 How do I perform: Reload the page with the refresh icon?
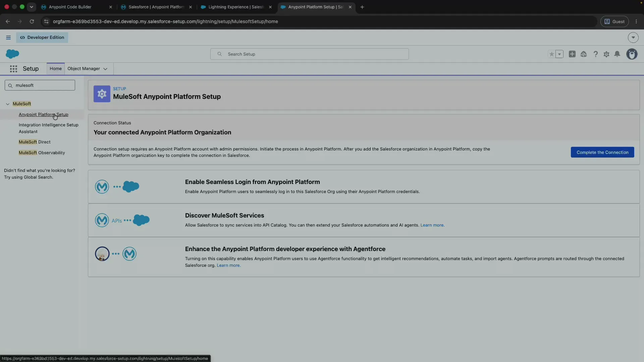32,21
